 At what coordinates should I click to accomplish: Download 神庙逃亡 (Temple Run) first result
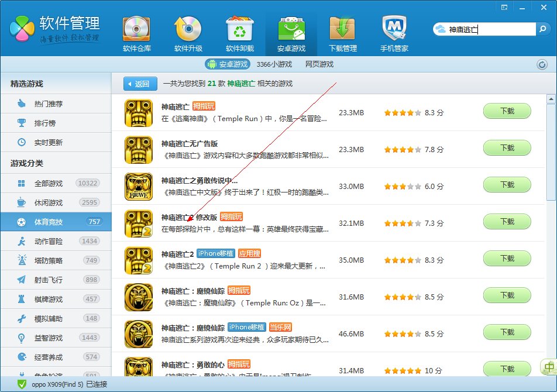(506, 111)
